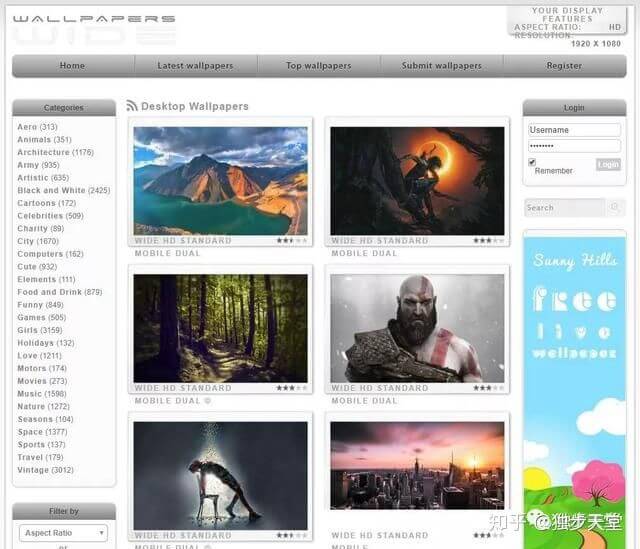Open the man on chair wallpaper thumbnail
640x549 pixels.
click(220, 476)
